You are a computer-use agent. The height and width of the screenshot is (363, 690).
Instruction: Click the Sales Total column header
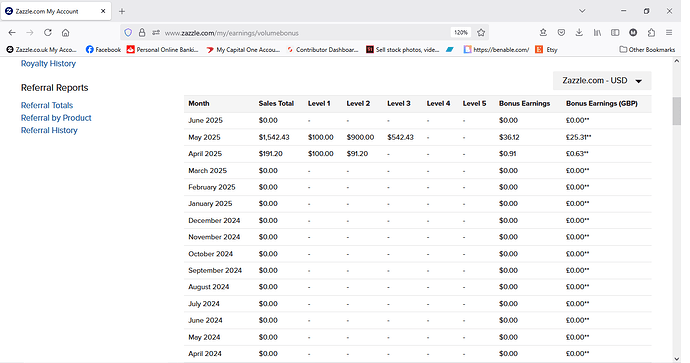pos(276,103)
